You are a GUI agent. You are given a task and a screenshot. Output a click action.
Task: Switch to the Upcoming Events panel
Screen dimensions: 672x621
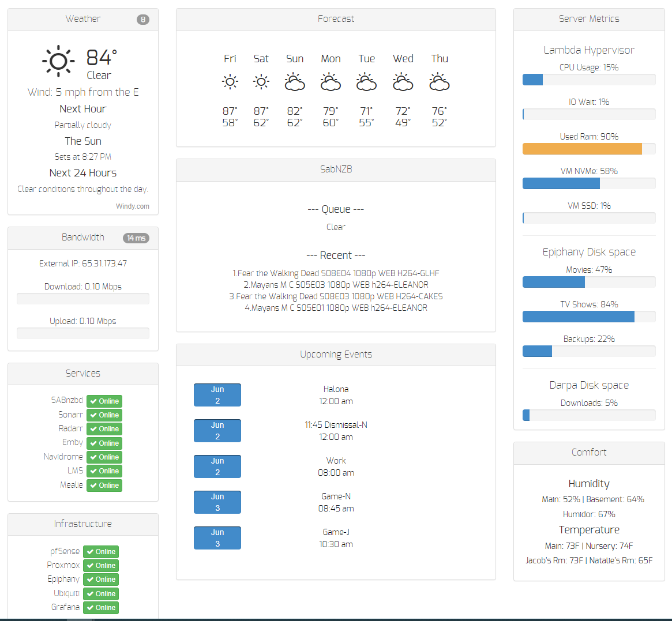[x=336, y=355]
